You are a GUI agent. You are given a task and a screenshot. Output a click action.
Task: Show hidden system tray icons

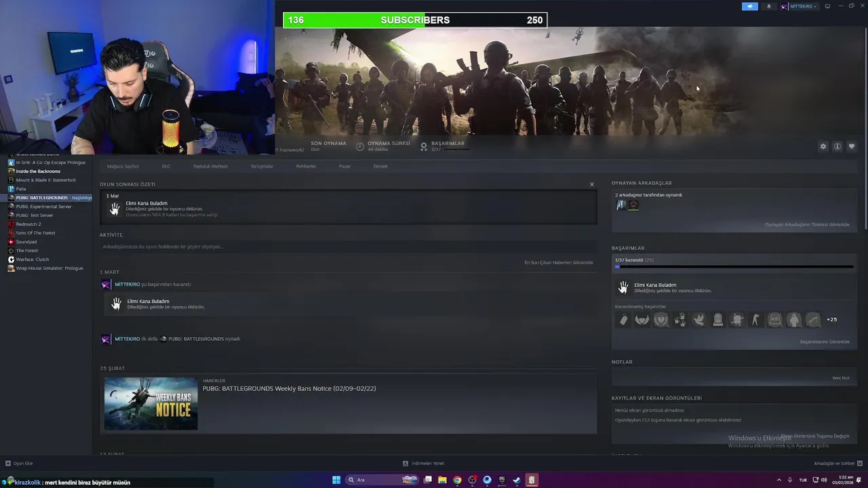[778, 480]
